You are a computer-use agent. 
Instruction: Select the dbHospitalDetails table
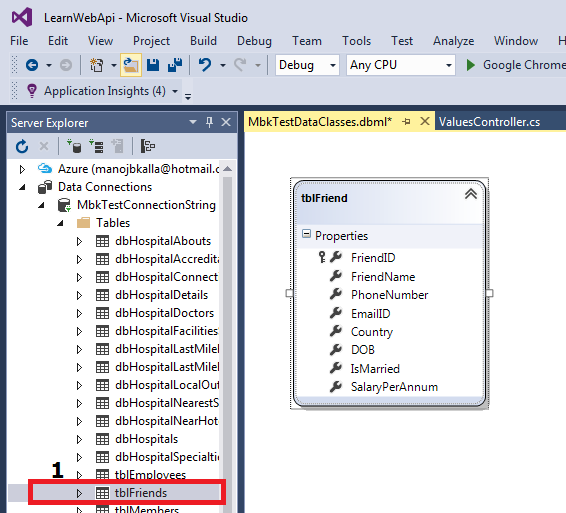pyautogui.click(x=161, y=295)
